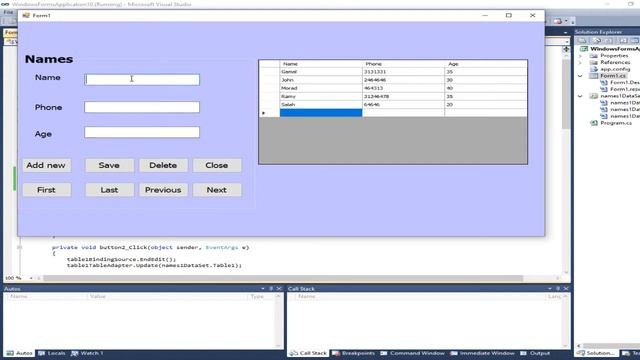Collapse the names1DataSet node
The height and width of the screenshot is (360, 640).
(580, 96)
